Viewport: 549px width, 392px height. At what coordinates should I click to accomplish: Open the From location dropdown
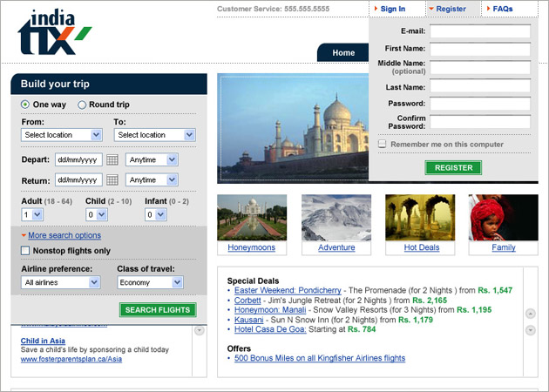click(x=62, y=135)
